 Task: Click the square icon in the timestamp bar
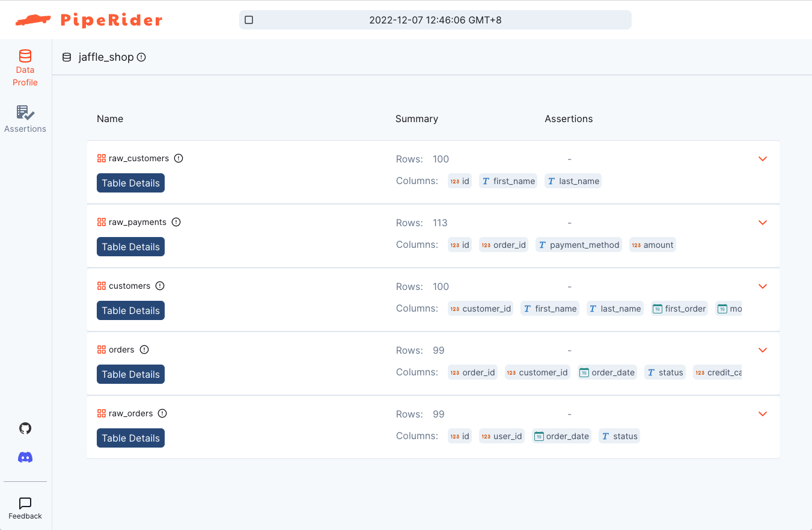(249, 20)
